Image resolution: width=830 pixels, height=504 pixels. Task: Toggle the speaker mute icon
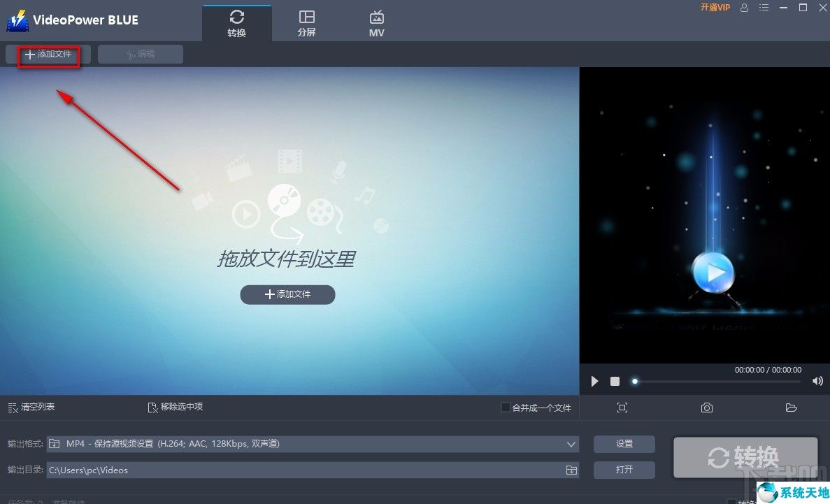(817, 381)
